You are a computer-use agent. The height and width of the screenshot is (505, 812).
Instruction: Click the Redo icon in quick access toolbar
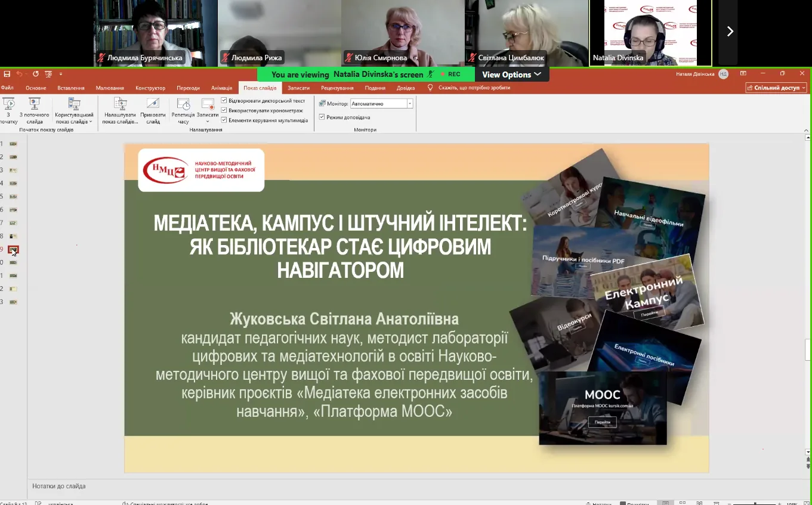[x=36, y=74]
